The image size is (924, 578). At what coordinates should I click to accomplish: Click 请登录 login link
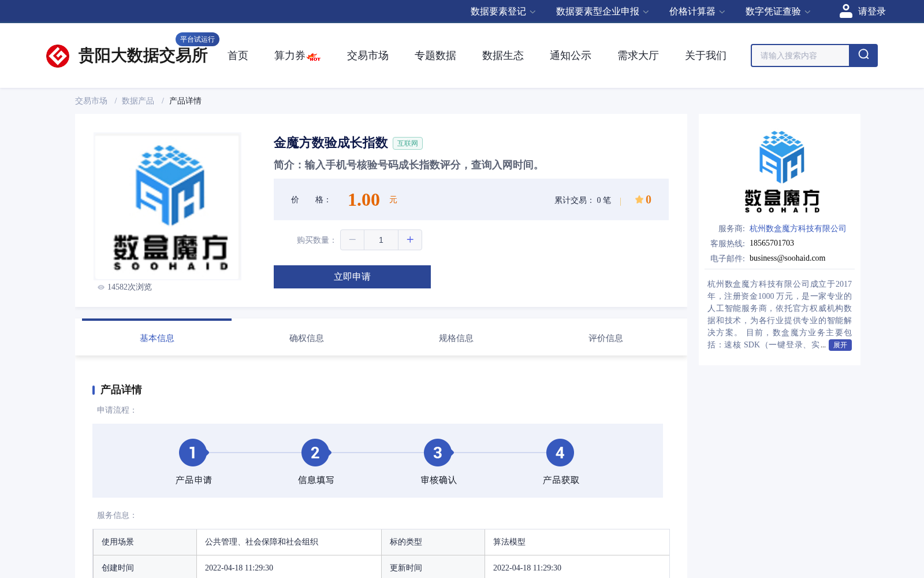coord(872,12)
